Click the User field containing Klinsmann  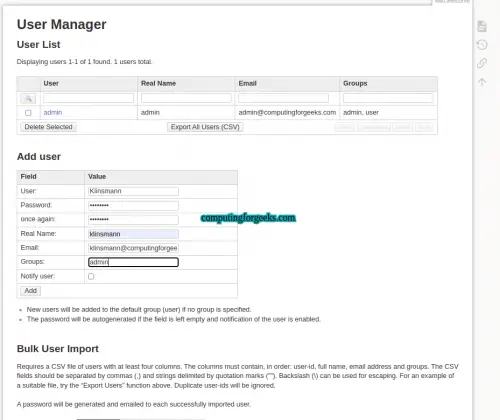point(133,191)
